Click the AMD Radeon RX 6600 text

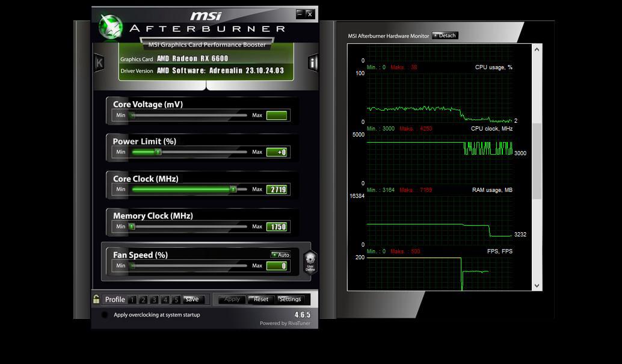tap(192, 58)
